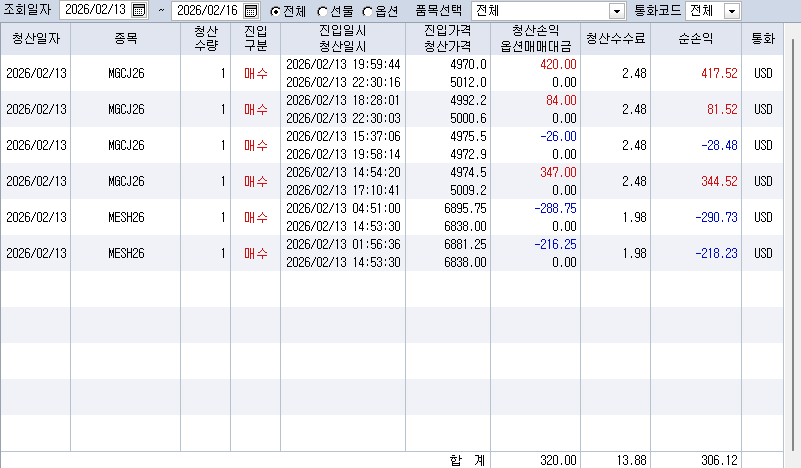This screenshot has width=801, height=468.
Task: Click MESH26 in the 04:51:00 entry row
Action: [x=126, y=218]
